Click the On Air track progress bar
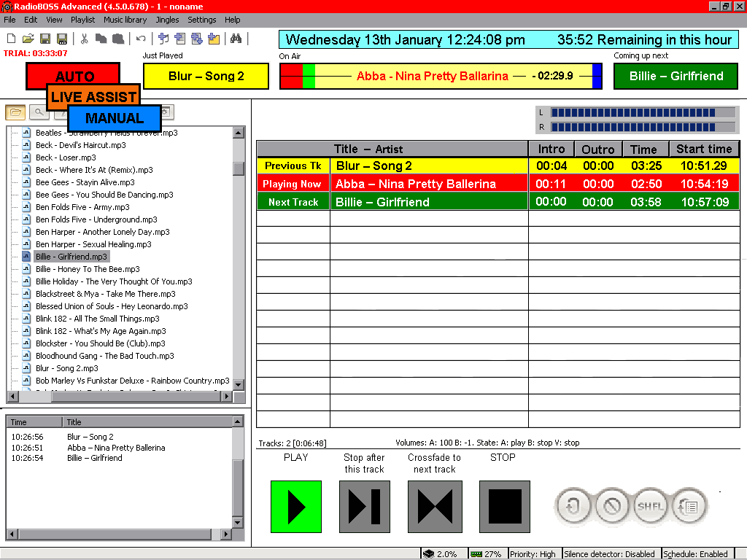Viewport: 747px width, 560px height. 441,76
